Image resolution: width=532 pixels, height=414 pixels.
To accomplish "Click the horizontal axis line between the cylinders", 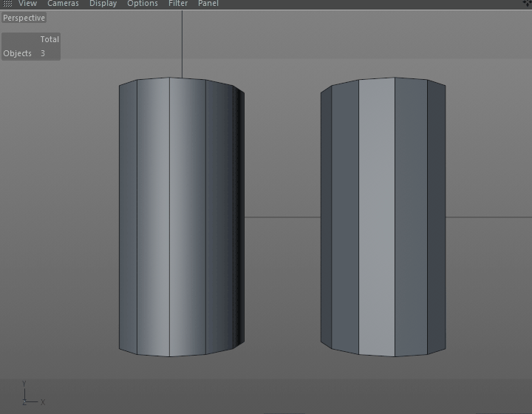I will (x=282, y=217).
